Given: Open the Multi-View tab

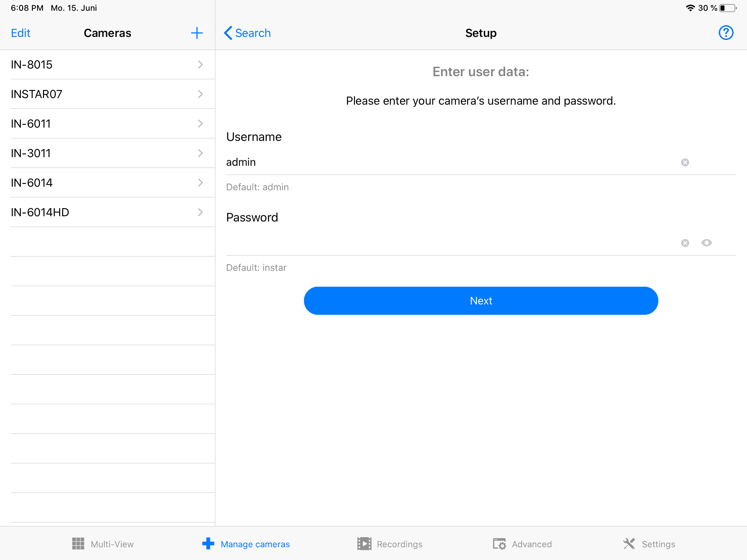Looking at the screenshot, I should coord(103,544).
